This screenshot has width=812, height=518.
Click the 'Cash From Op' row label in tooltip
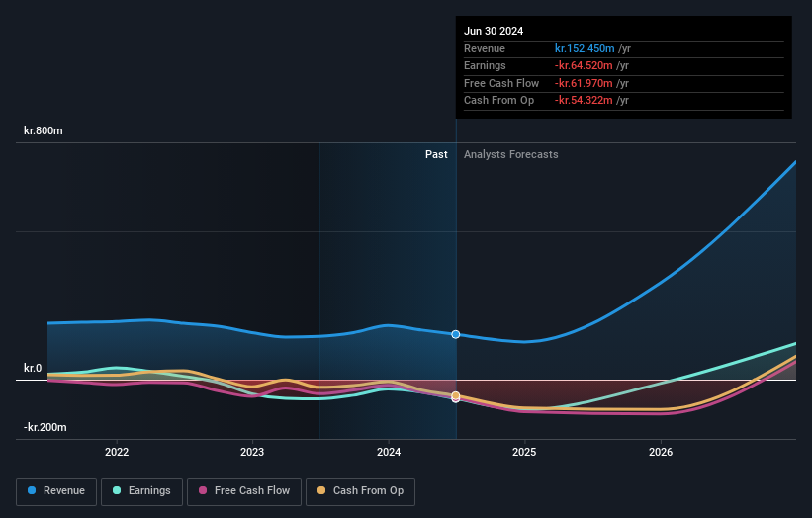[498, 101]
